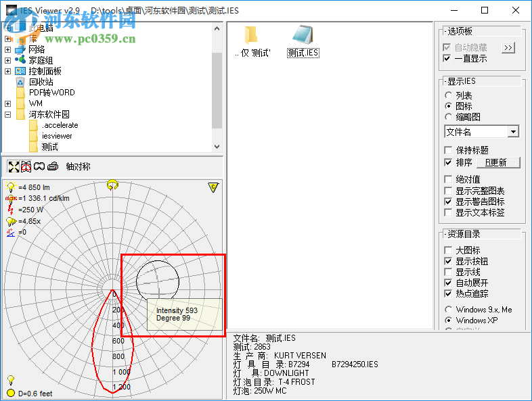Image resolution: width=532 pixels, height=401 pixels.
Task: Click the max intensity bulb icon
Action: (x=12, y=198)
